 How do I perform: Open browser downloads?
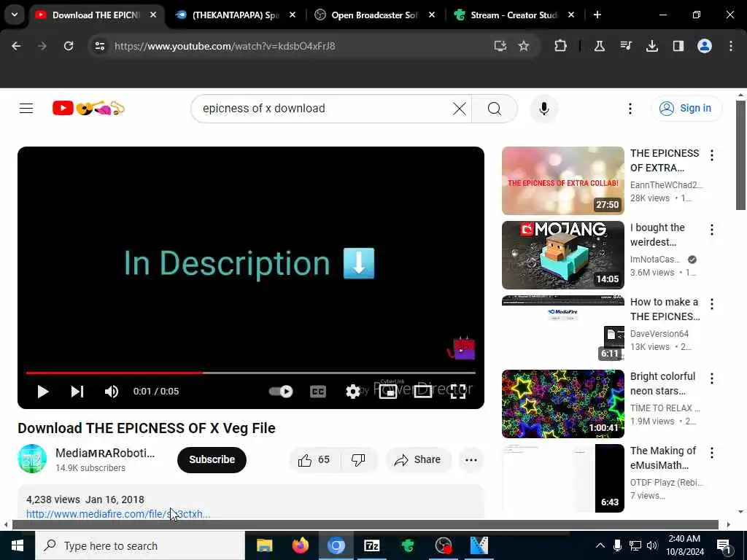click(651, 46)
